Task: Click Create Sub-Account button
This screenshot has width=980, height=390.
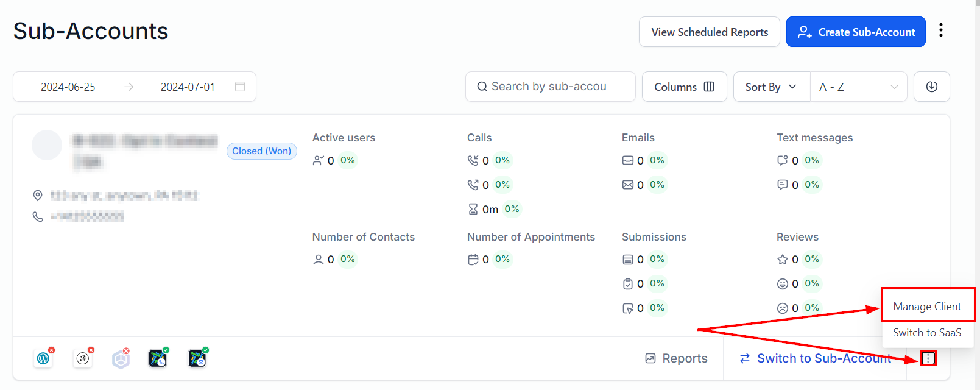Action: click(856, 32)
